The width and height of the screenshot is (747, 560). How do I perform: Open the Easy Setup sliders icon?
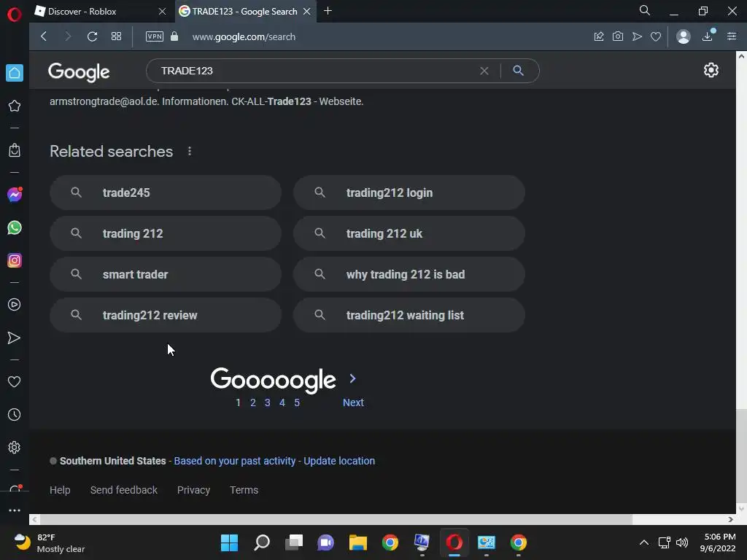(732, 36)
